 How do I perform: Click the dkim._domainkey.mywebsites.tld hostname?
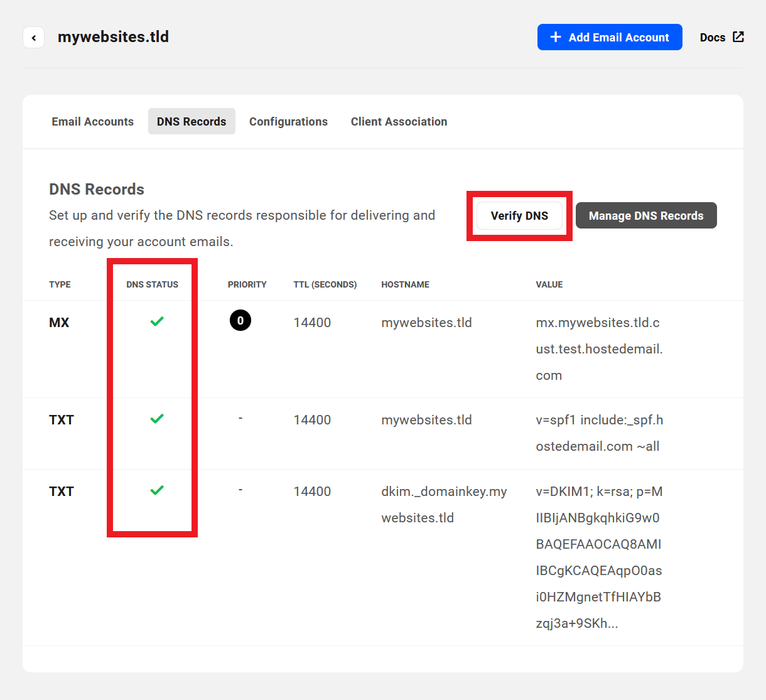coord(444,504)
